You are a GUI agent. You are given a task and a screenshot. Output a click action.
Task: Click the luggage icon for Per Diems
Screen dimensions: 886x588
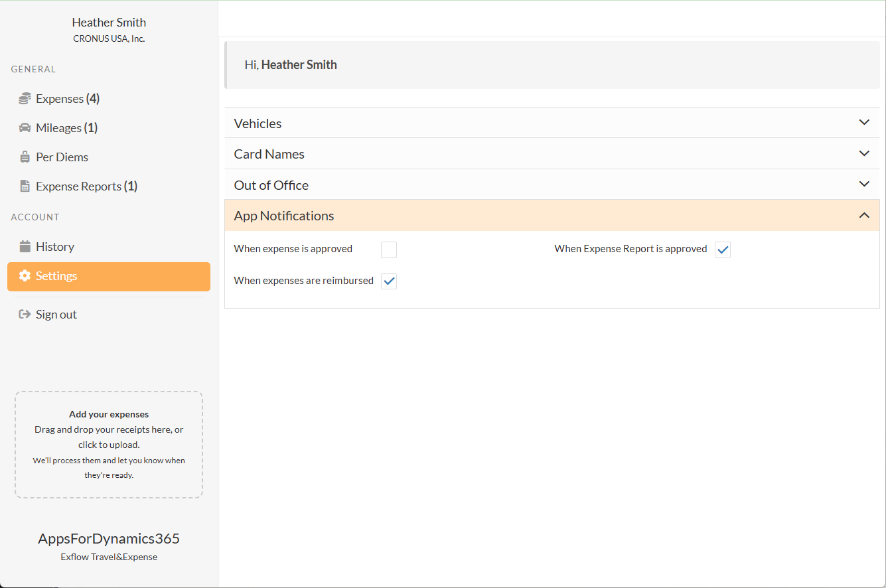tap(25, 157)
